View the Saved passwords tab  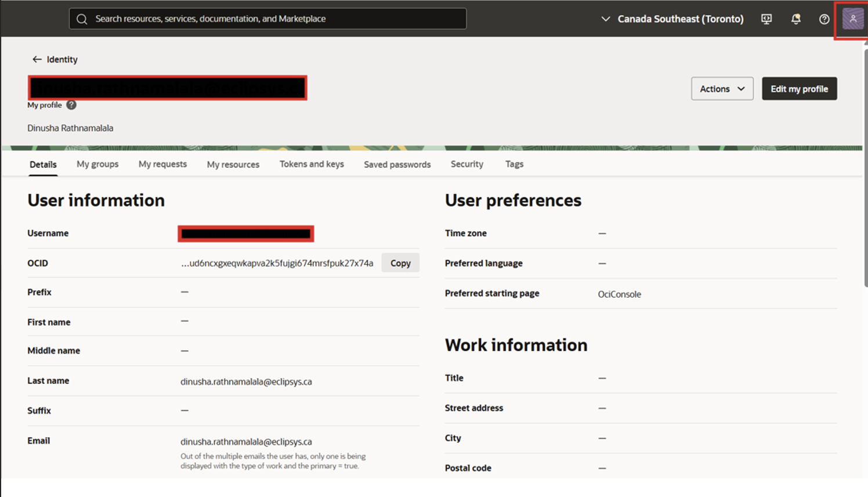[x=397, y=164]
